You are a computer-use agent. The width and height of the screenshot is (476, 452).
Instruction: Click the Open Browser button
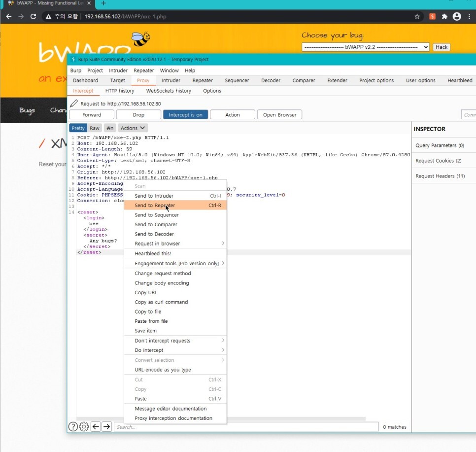point(279,115)
